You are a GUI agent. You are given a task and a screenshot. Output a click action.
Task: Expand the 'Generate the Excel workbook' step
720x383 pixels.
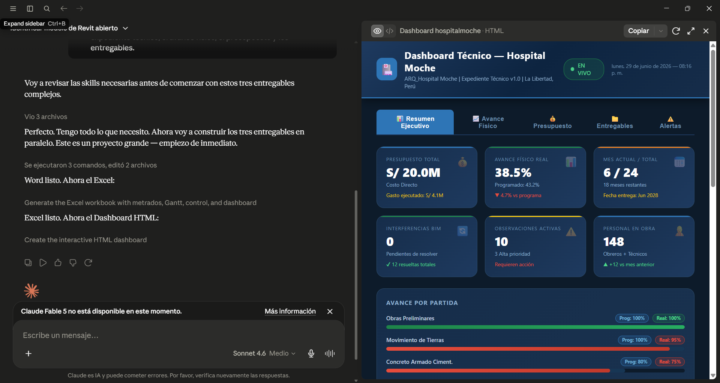coord(140,203)
